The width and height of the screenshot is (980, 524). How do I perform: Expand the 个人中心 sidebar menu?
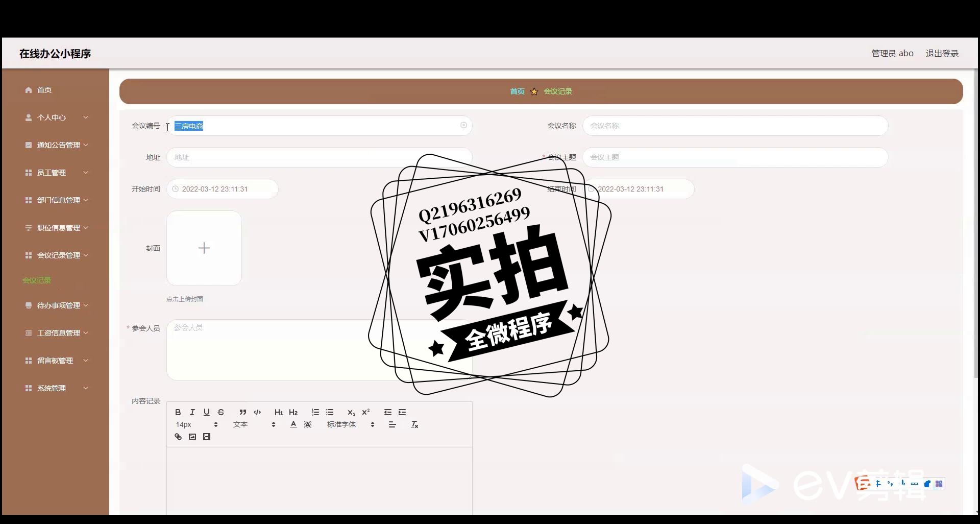[x=55, y=117]
